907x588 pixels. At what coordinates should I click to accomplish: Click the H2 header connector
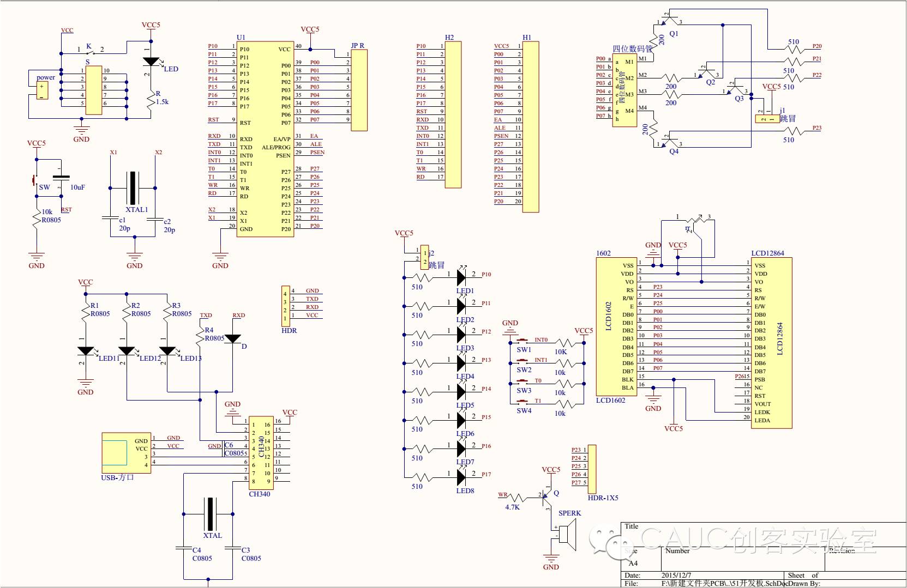(453, 114)
